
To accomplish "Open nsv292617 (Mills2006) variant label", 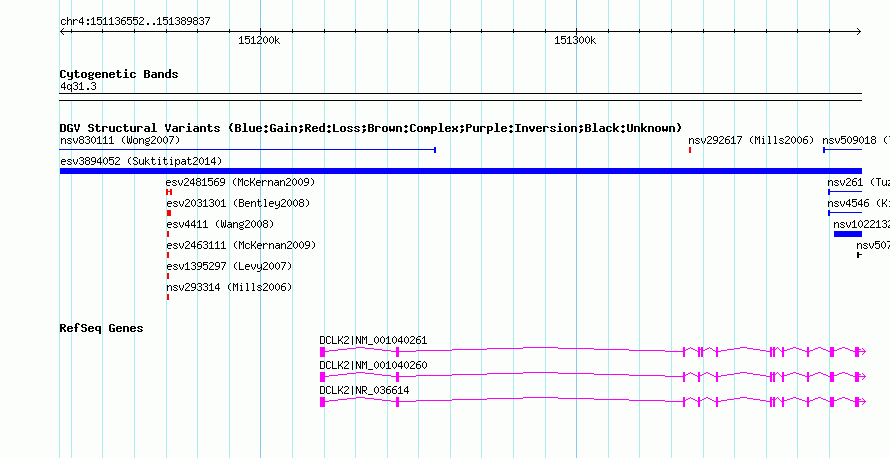I will click(751, 140).
